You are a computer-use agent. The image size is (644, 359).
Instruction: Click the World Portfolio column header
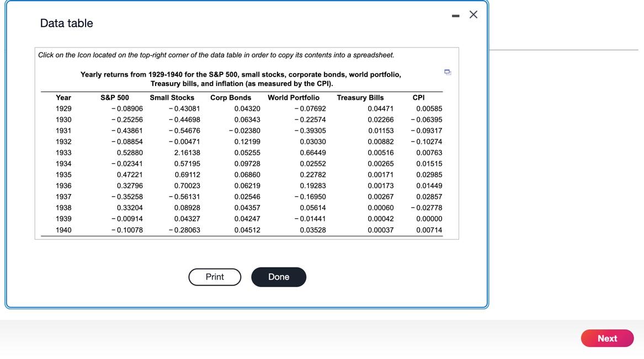tap(293, 97)
